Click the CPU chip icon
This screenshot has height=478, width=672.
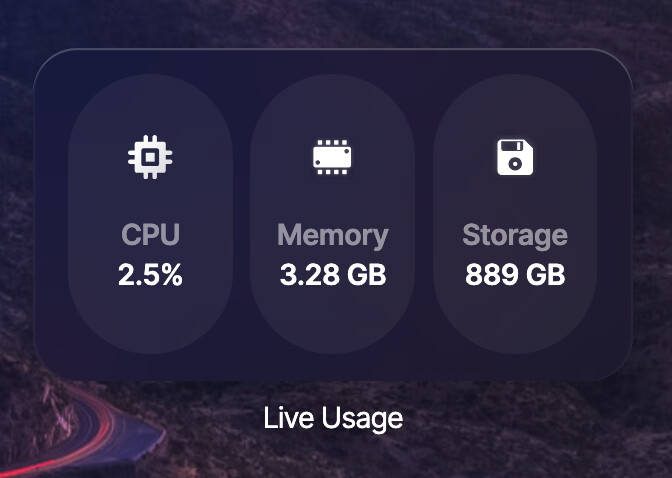point(150,157)
